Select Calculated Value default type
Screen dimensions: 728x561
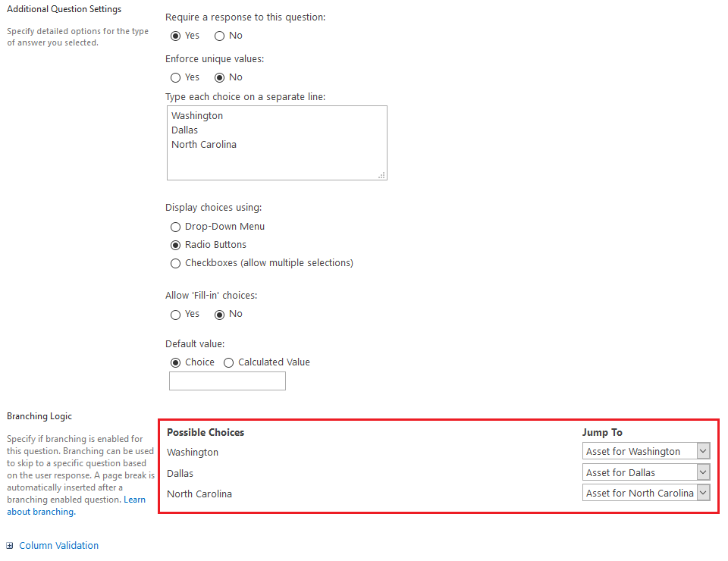(228, 363)
